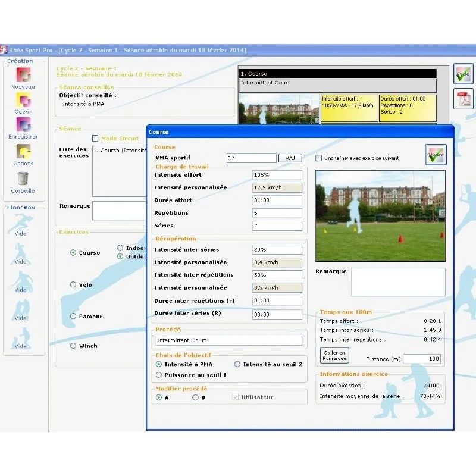
Task: Click the running exercise photo in dialog
Action: [380, 215]
